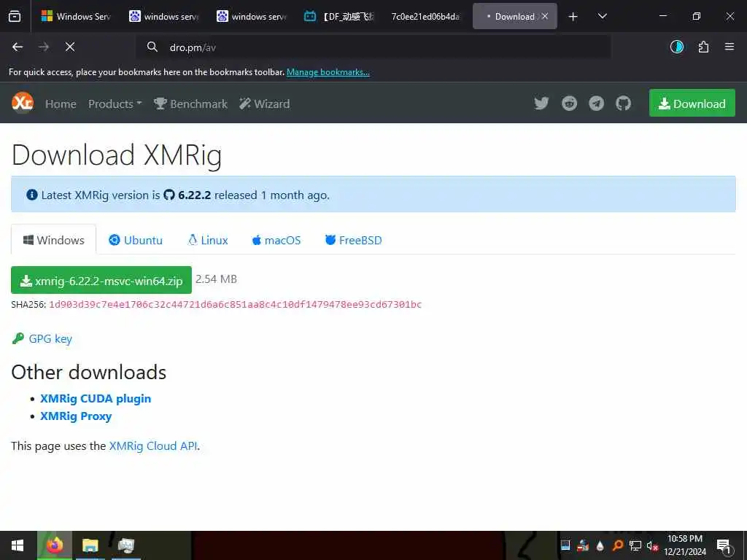Open the list all tabs chevron
This screenshot has height=560, width=747.
pos(602,17)
